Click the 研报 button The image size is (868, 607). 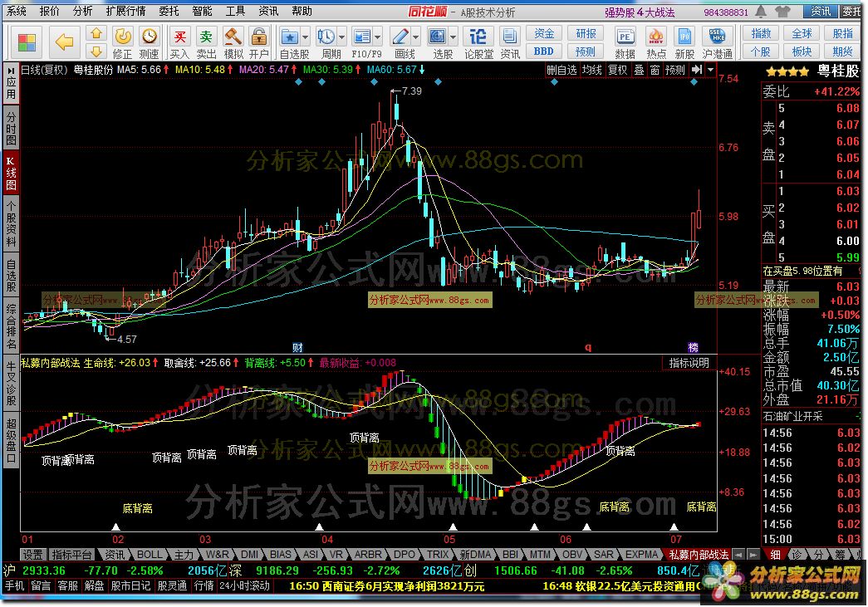click(585, 33)
